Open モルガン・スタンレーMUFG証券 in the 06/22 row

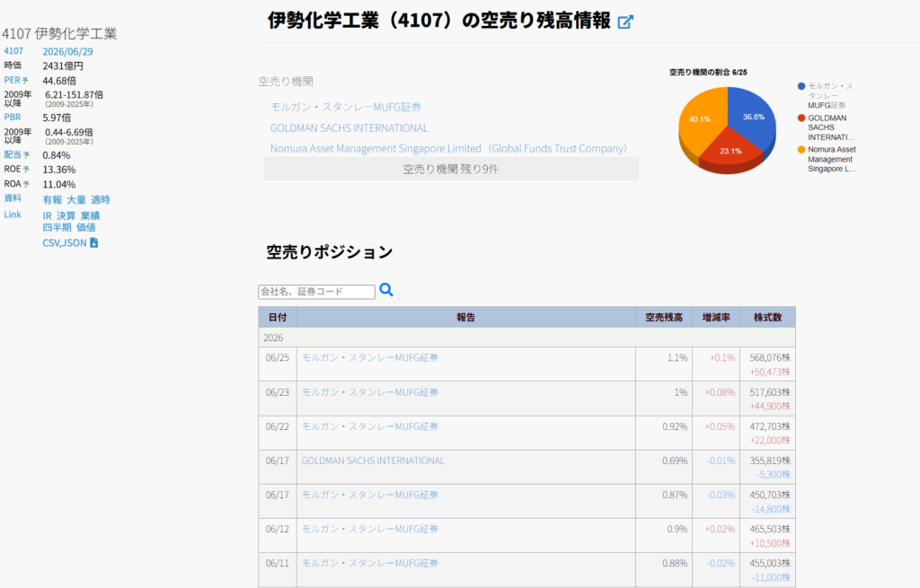pos(370,426)
